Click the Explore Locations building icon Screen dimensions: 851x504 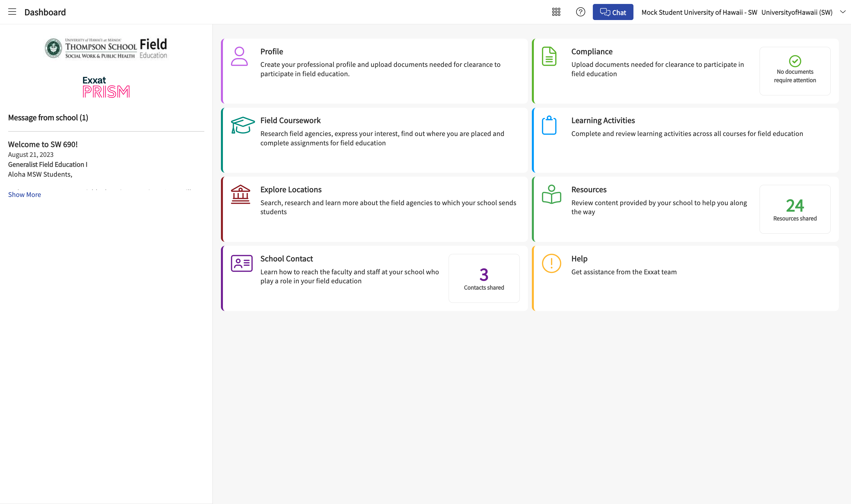click(240, 194)
